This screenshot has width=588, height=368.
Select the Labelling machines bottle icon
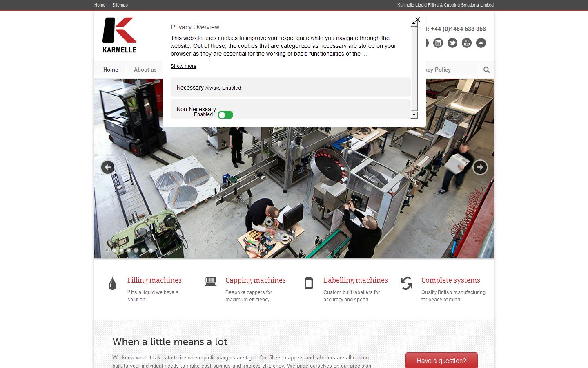(x=308, y=283)
